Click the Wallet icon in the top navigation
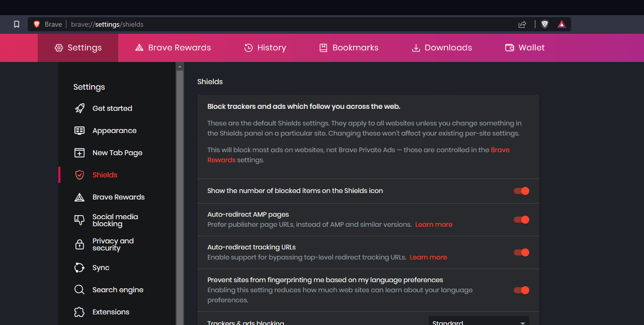Image resolution: width=644 pixels, height=325 pixels. (509, 48)
